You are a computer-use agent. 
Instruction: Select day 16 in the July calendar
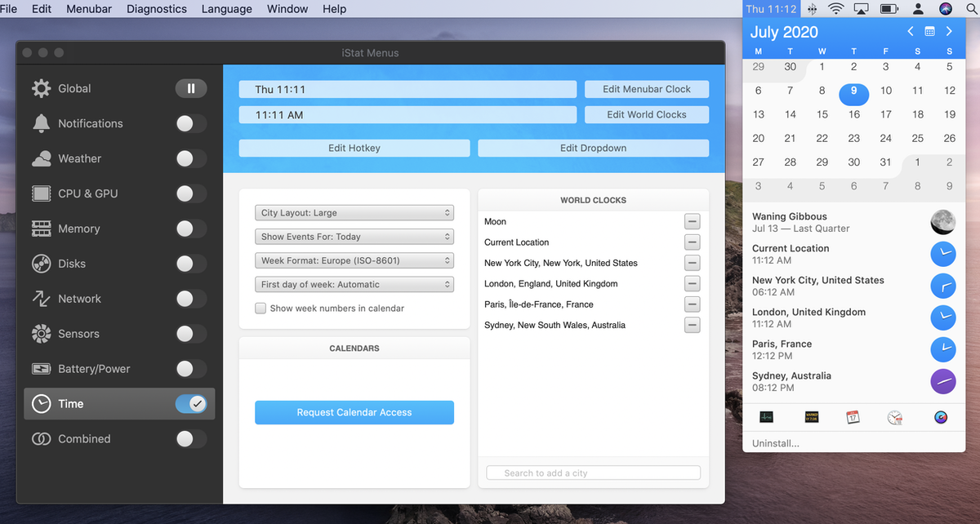[853, 114]
